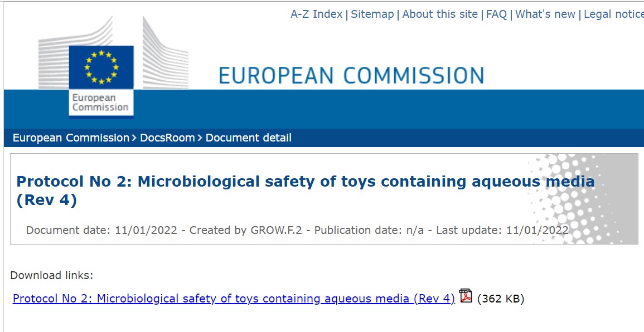Screen dimensions: 644x332
Task: Click the Created by GROW.F.2 text
Action: click(x=245, y=230)
